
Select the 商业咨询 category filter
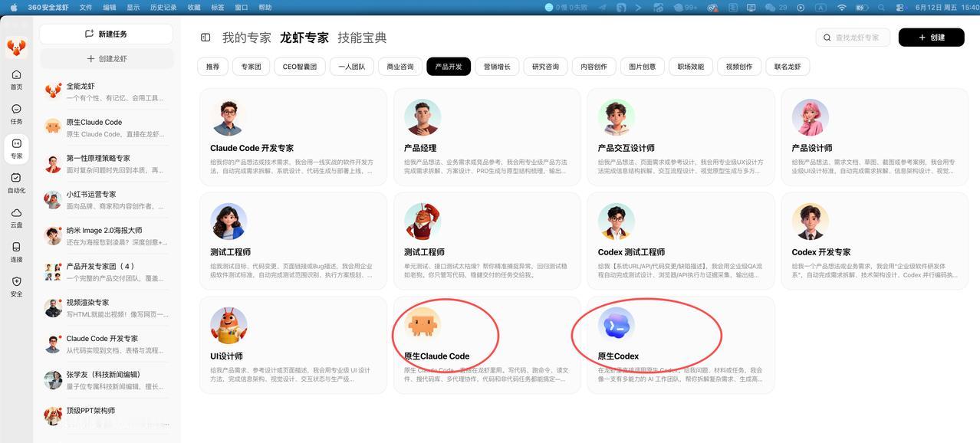point(400,67)
